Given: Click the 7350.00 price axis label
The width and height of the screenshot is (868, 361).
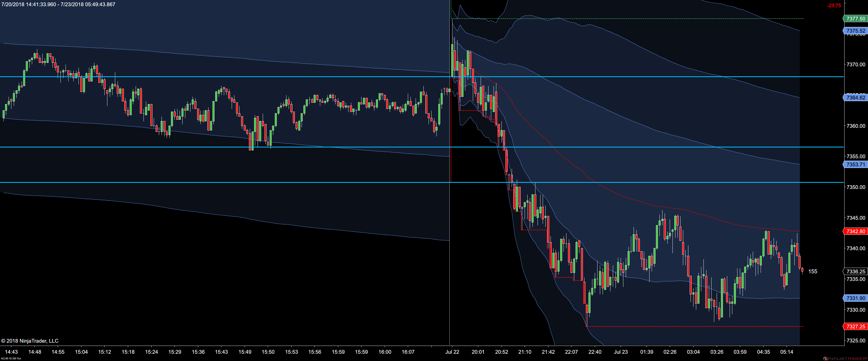Looking at the screenshot, I should [x=856, y=187].
